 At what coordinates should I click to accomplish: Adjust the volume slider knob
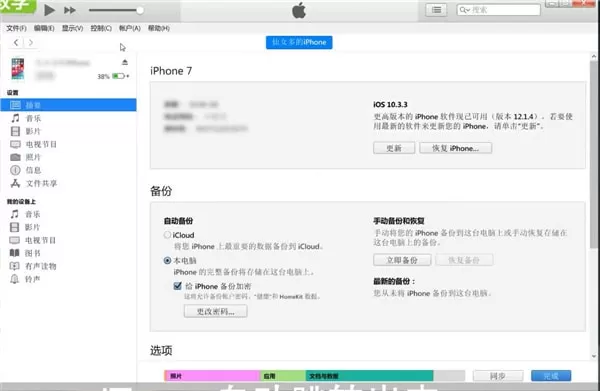[140, 10]
